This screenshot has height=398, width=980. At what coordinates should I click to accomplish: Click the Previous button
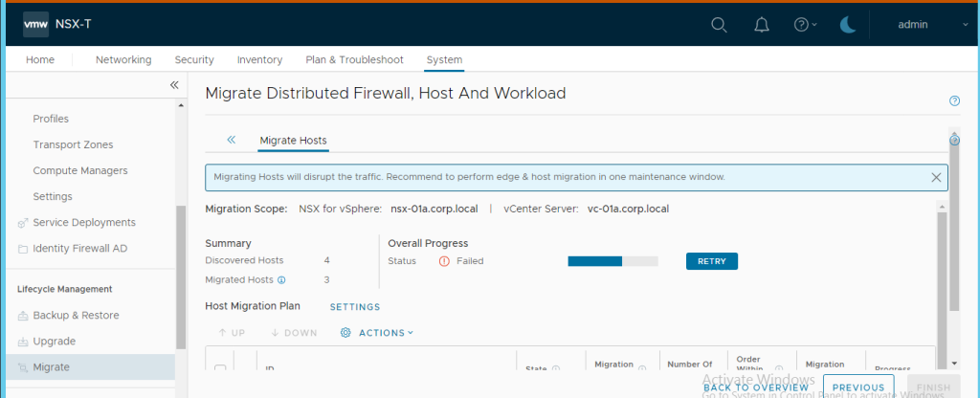point(857,387)
